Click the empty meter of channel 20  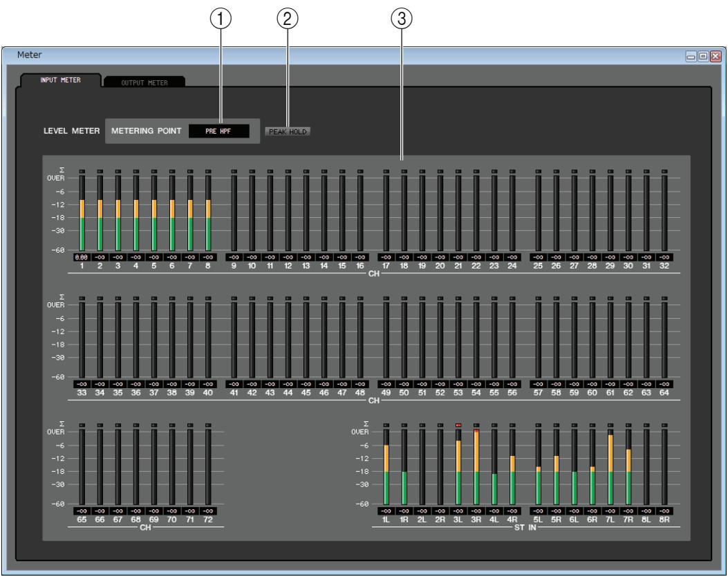pos(440,213)
